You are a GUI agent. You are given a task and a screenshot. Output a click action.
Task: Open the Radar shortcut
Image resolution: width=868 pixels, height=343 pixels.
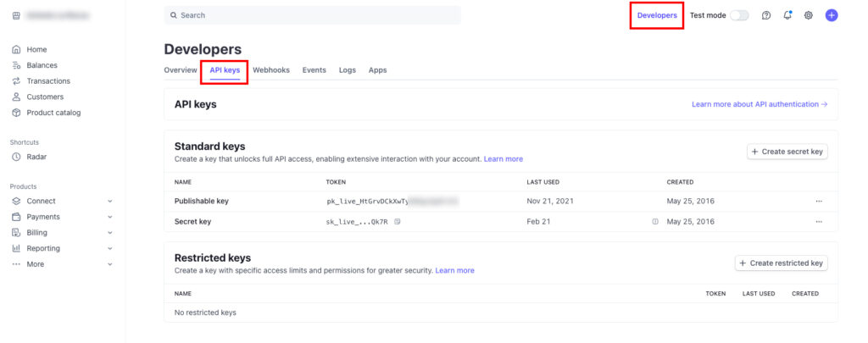[x=36, y=157]
